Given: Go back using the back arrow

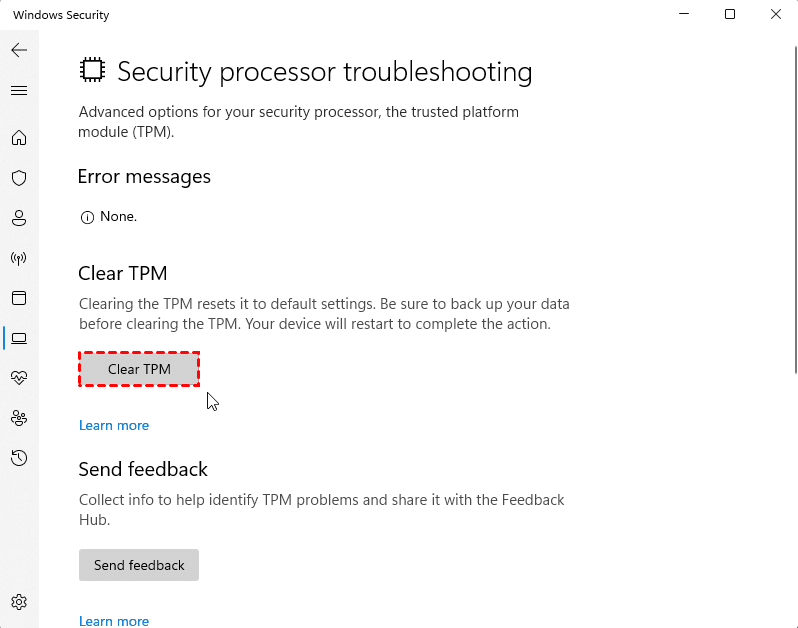Looking at the screenshot, I should (x=19, y=50).
